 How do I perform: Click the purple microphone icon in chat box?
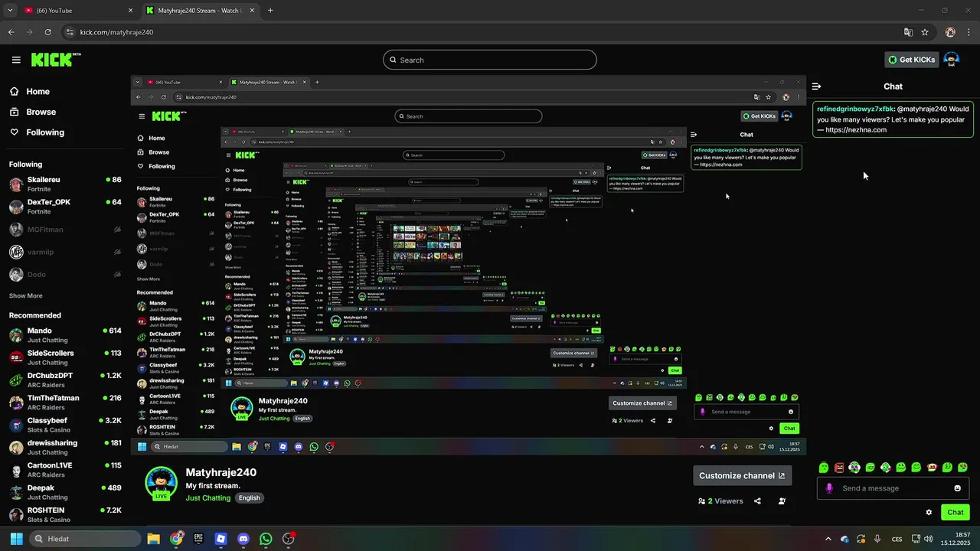tap(828, 488)
